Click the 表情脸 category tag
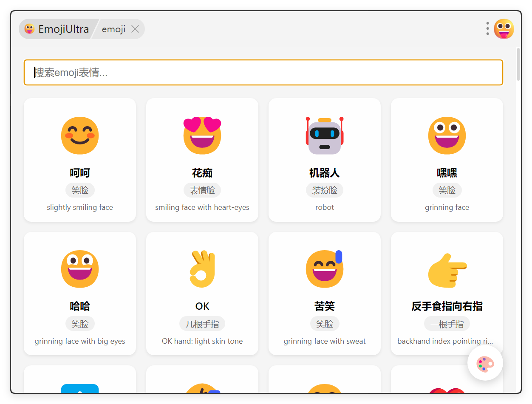The image size is (532, 404). [x=202, y=190]
